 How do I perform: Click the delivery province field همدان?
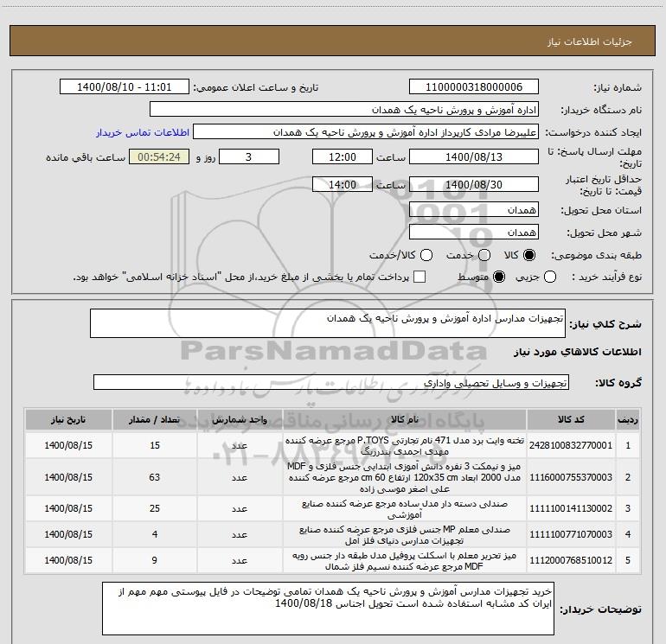click(x=474, y=210)
